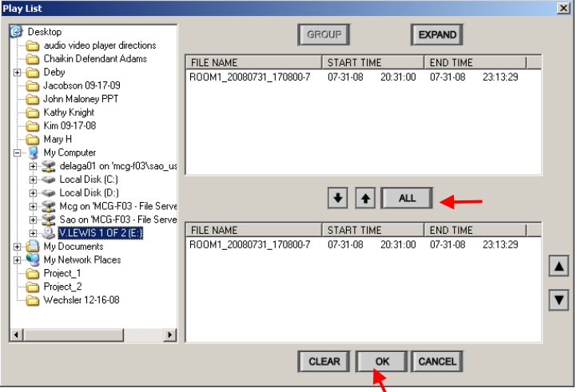Click the Project_2 folder icon
The width and height of the screenshot is (577, 392).
pos(33,287)
